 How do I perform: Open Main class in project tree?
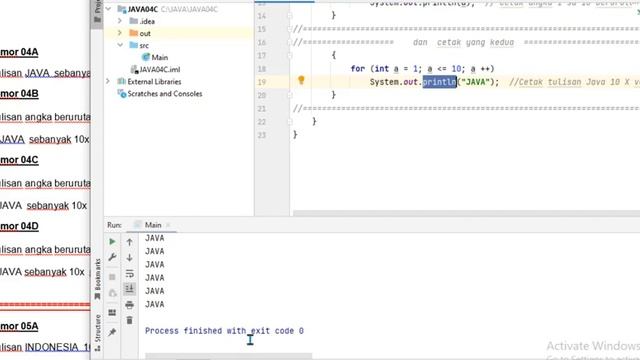[x=160, y=58]
